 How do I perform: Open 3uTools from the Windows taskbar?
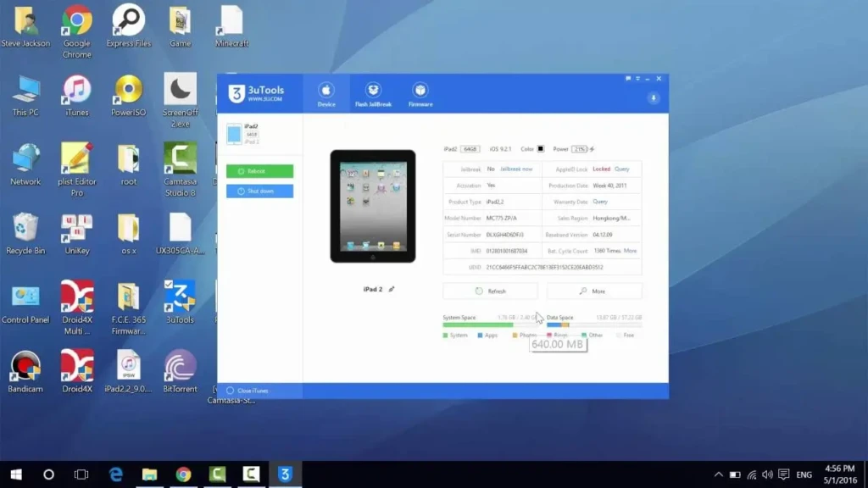(x=286, y=474)
